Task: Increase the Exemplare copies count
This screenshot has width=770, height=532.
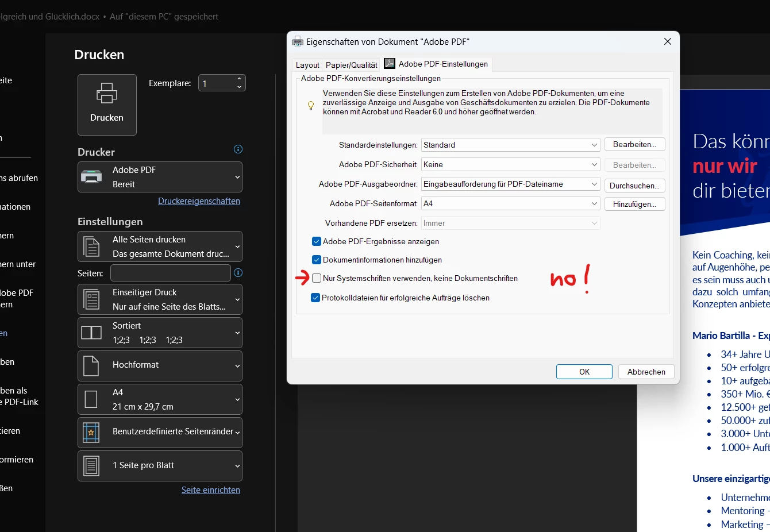Action: coord(239,79)
